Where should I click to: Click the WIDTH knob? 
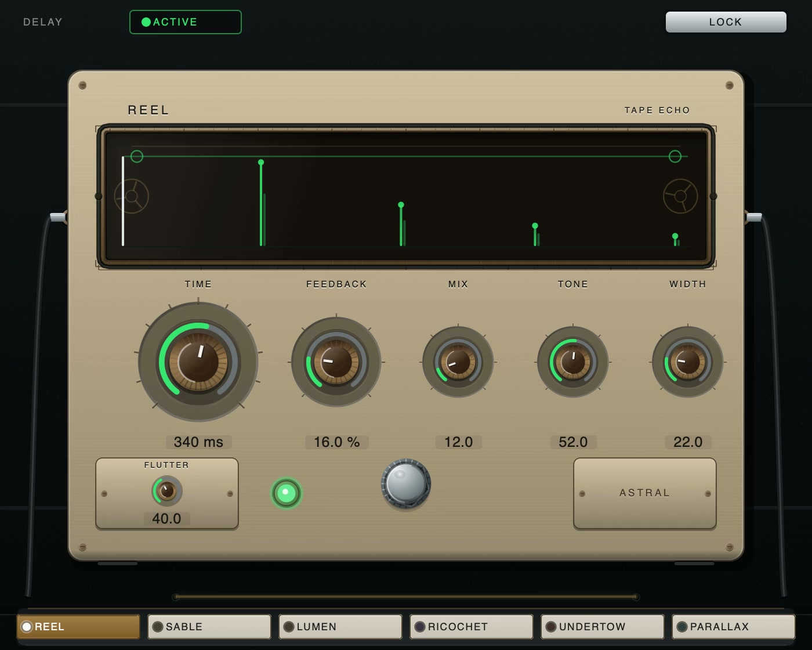pyautogui.click(x=688, y=362)
